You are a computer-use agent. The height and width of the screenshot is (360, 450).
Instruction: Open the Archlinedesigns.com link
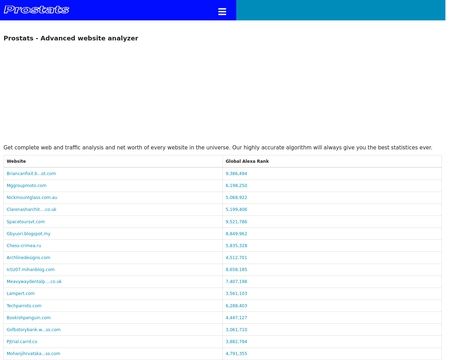pos(28,258)
